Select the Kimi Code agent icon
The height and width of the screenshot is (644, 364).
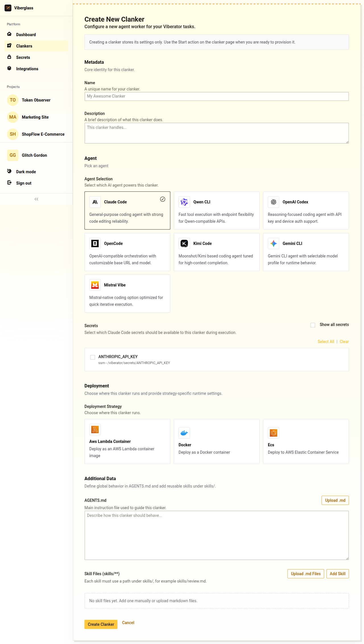[x=184, y=243]
